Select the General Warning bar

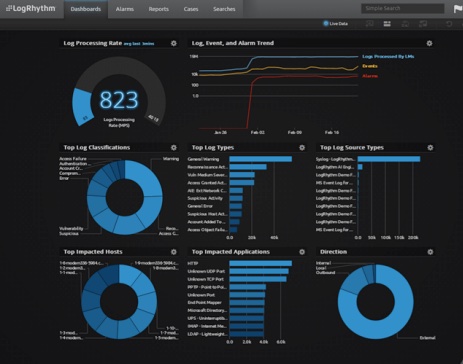pyautogui.click(x=261, y=159)
